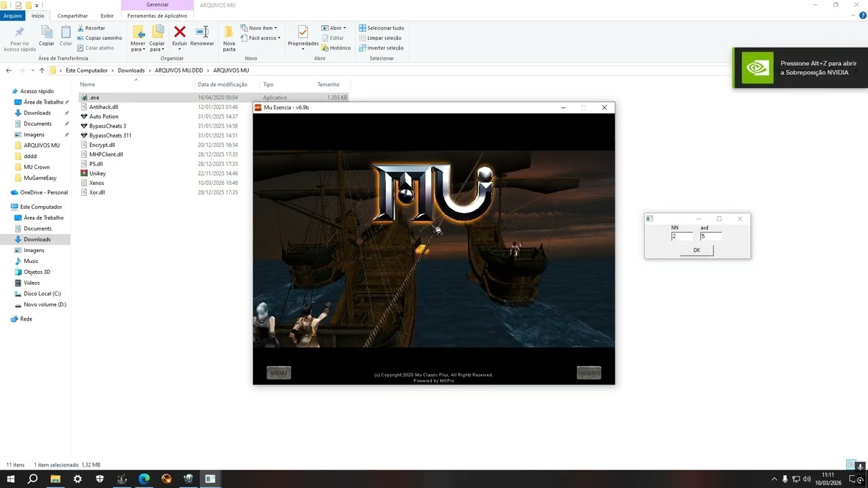Image resolution: width=868 pixels, height=488 pixels.
Task: Click Recortar scissors option
Action: [91, 28]
